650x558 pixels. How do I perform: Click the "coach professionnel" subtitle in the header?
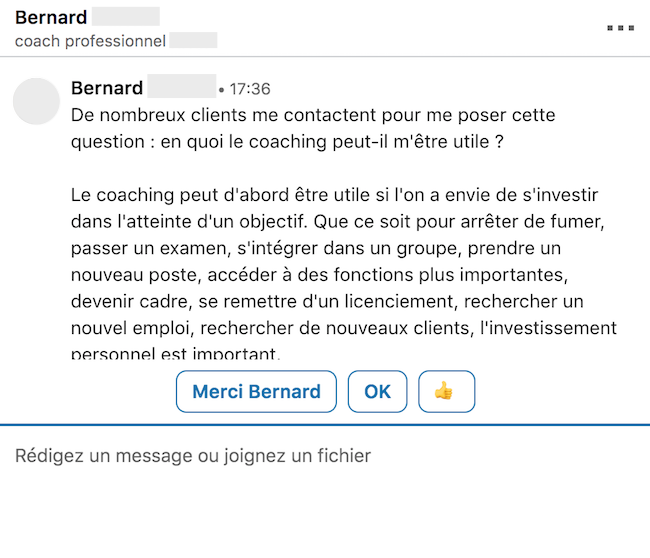pos(90,41)
